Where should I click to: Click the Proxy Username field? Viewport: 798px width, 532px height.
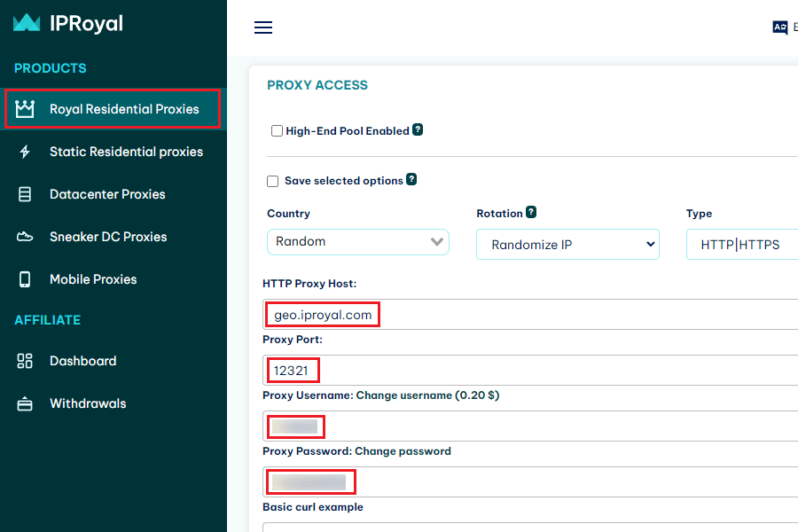[x=530, y=426]
